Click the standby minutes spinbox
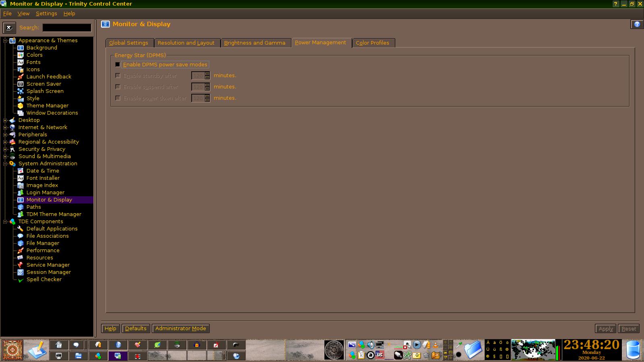This screenshot has height=362, width=644. point(200,76)
